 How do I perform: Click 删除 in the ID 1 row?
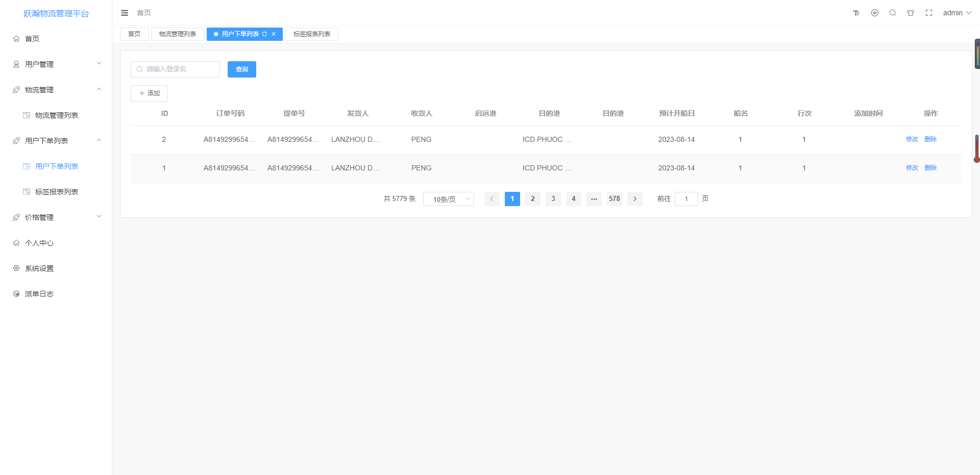click(x=930, y=168)
